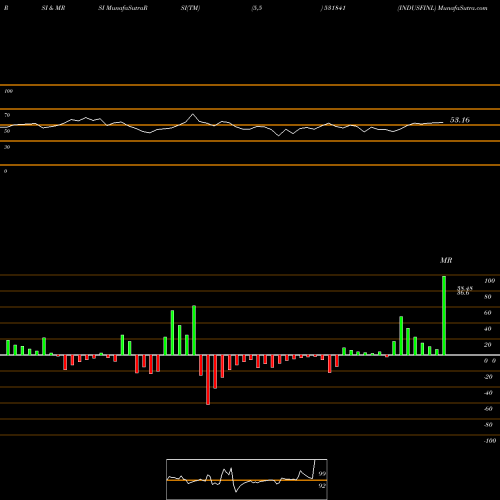Click the 99 value in the mini chart
Viewport: 500px width, 500px height.
click(322, 474)
